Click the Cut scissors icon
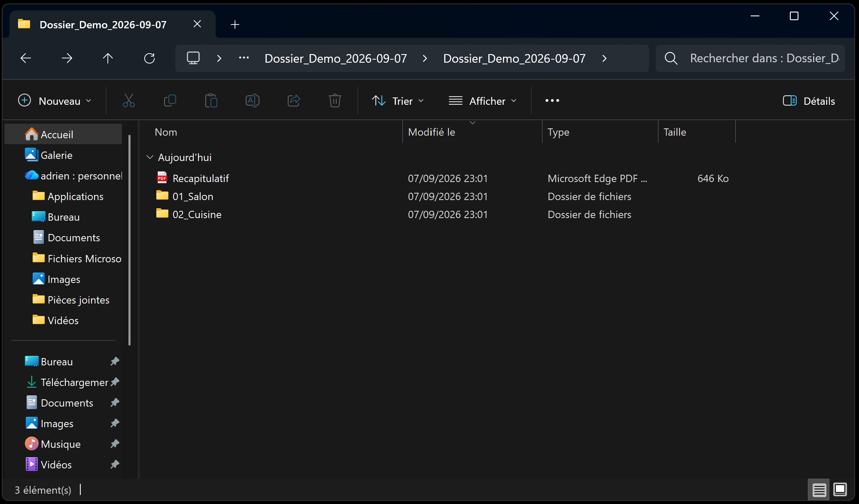The height and width of the screenshot is (504, 859). [129, 101]
